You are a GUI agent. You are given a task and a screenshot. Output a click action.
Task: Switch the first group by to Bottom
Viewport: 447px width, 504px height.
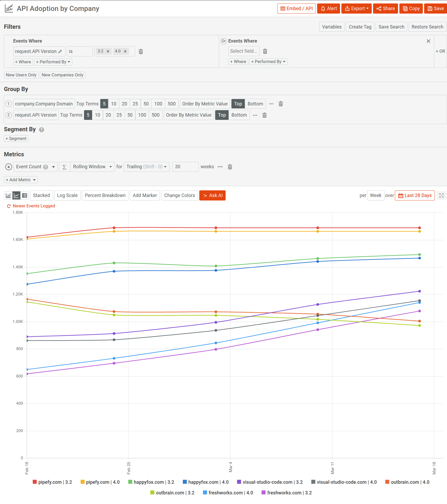[255, 104]
